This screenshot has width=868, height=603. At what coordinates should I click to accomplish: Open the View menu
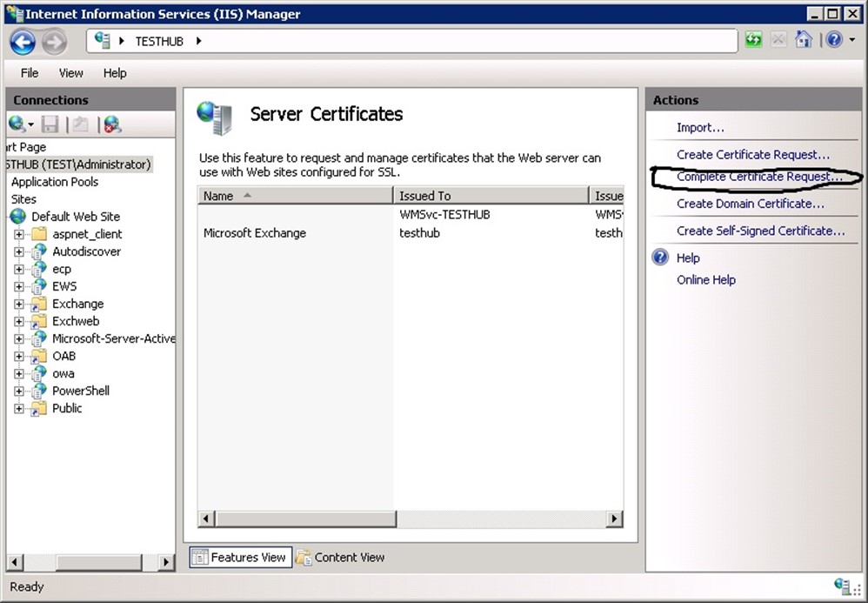(x=70, y=73)
